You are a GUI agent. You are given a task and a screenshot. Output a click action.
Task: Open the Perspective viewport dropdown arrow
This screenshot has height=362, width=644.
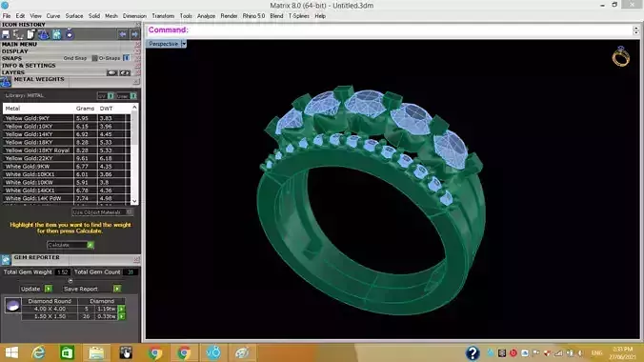(184, 44)
